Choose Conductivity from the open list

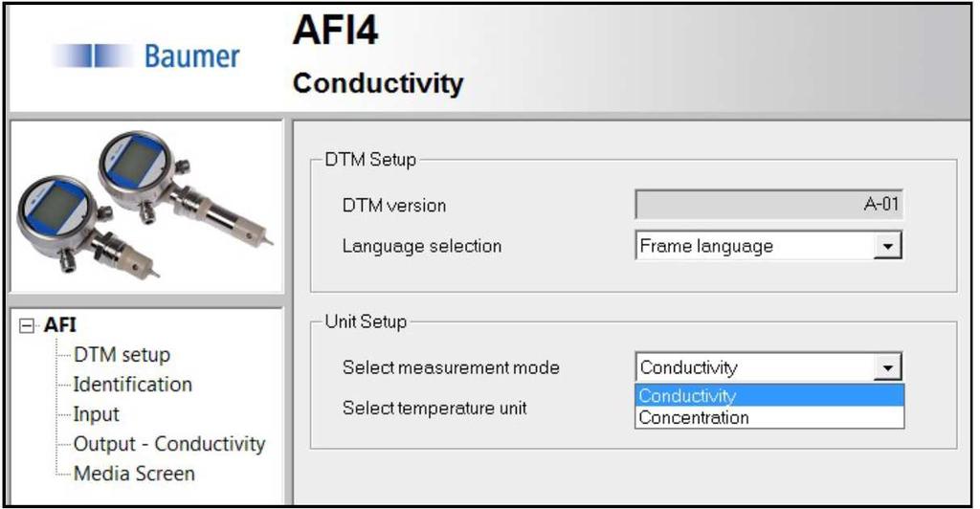click(769, 395)
